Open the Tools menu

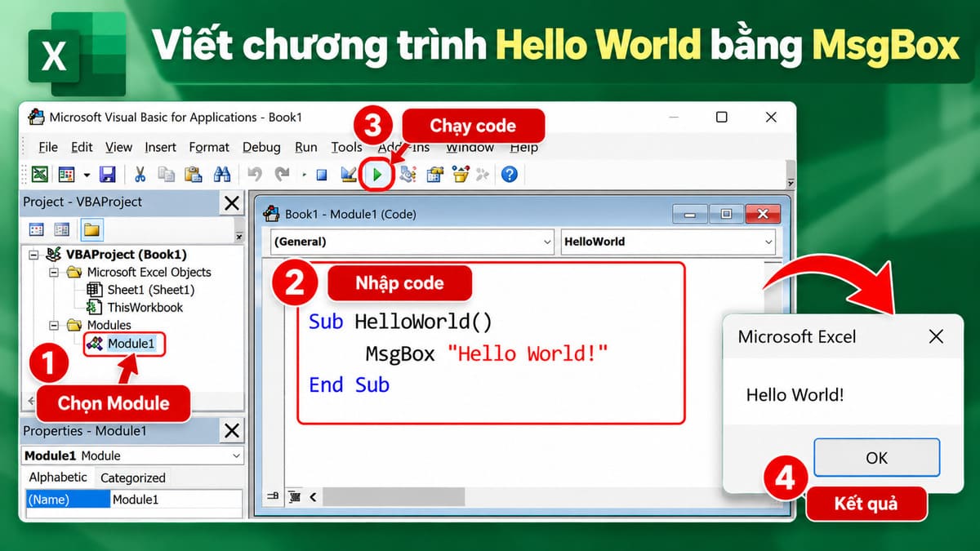pyautogui.click(x=346, y=147)
